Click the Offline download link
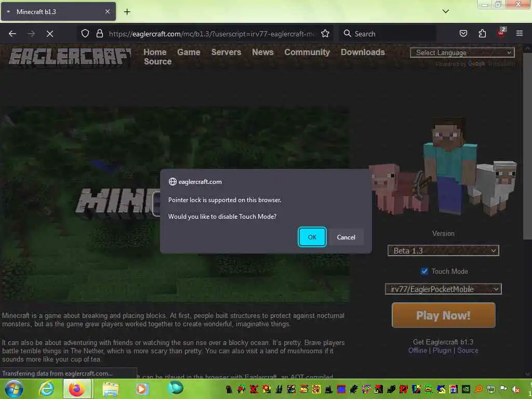Viewport: 532px width, 399px height. click(x=417, y=350)
